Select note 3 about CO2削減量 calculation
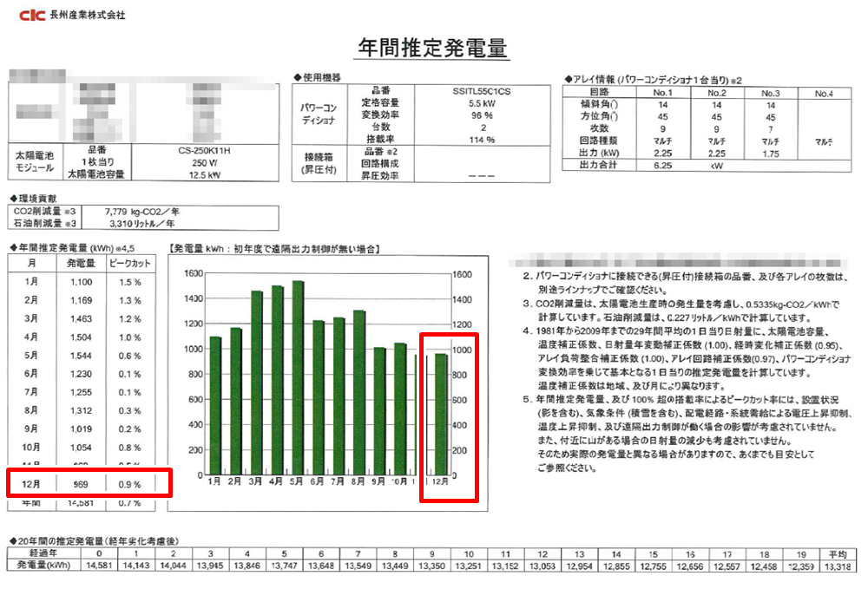868x602 pixels. (681, 311)
